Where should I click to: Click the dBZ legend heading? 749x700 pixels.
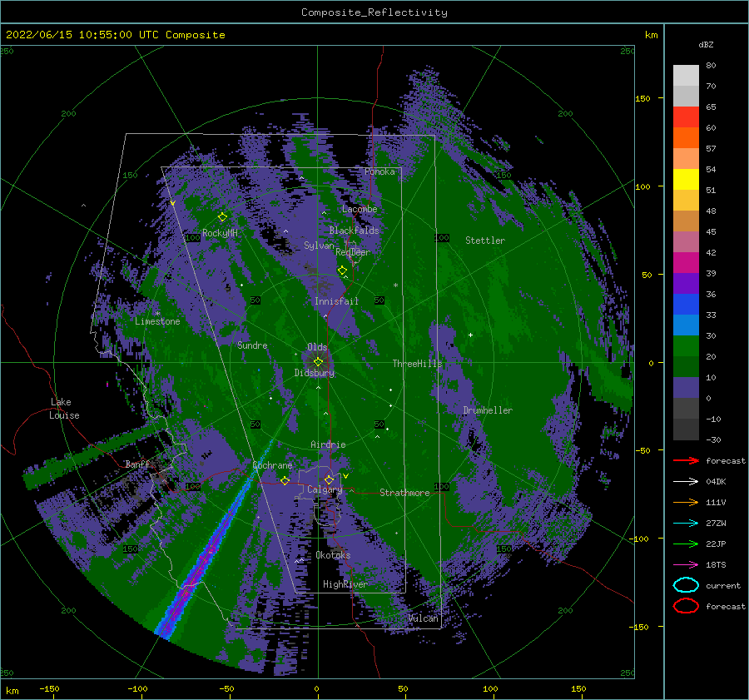tap(706, 44)
